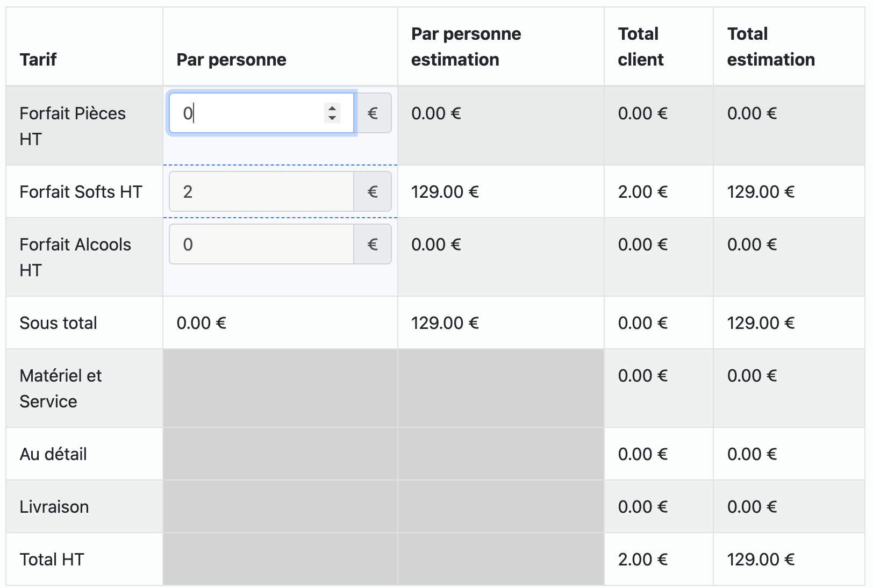Image resolution: width=873 pixels, height=588 pixels.
Task: Click the Total client column header
Action: tap(640, 46)
